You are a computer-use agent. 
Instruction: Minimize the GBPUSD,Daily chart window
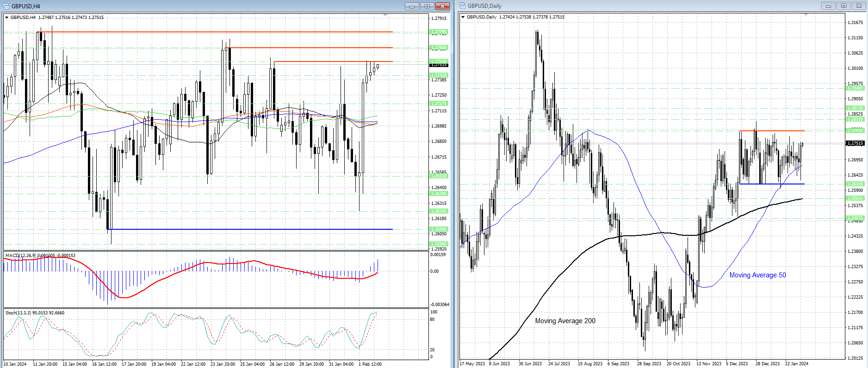(828, 6)
